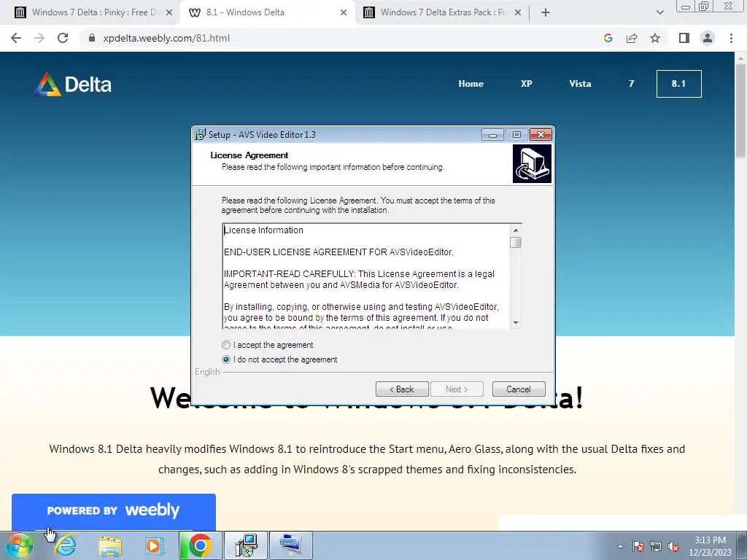The width and height of the screenshot is (747, 560).
Task: Bookmark this page with the star
Action: 655,38
